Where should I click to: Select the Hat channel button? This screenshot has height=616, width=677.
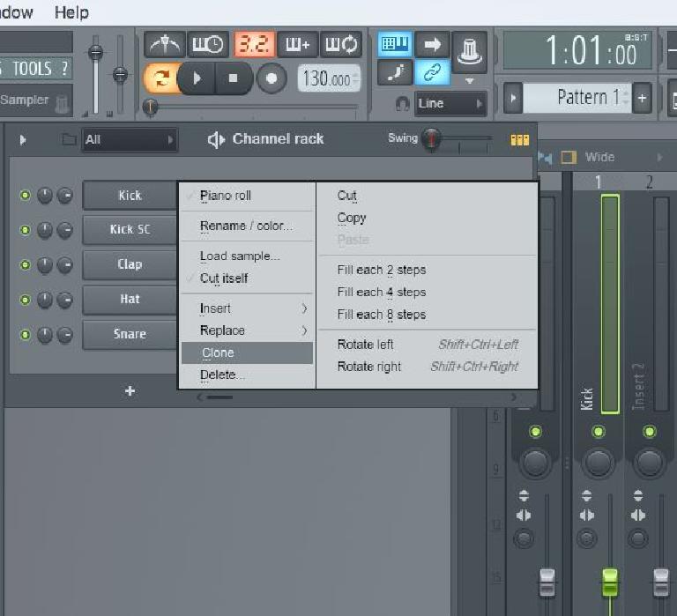coord(130,299)
